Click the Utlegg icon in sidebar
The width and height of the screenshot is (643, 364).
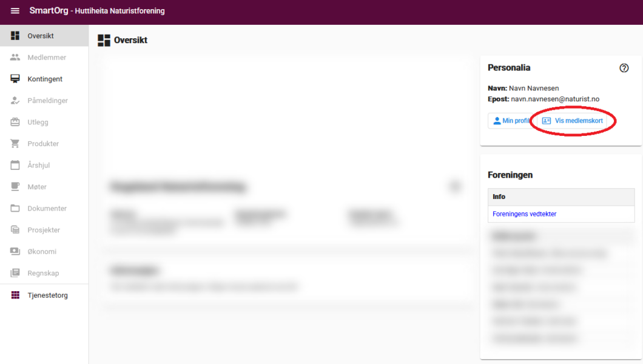[15, 122]
